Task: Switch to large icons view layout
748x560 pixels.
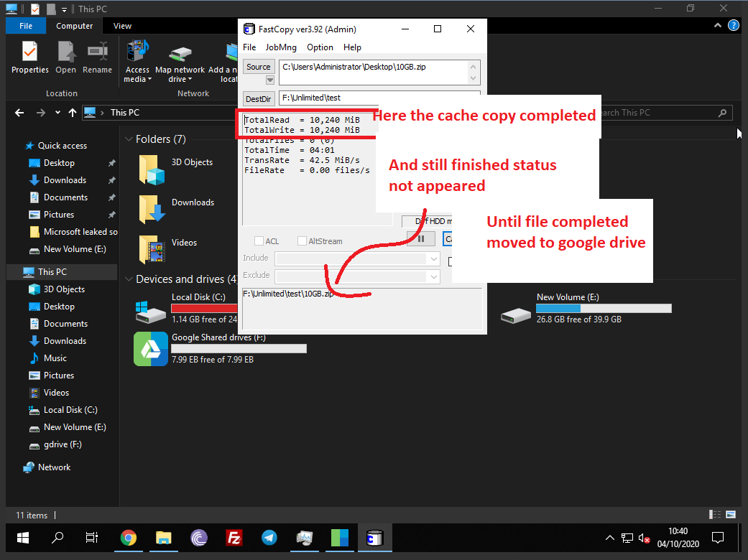Action: 731,514
